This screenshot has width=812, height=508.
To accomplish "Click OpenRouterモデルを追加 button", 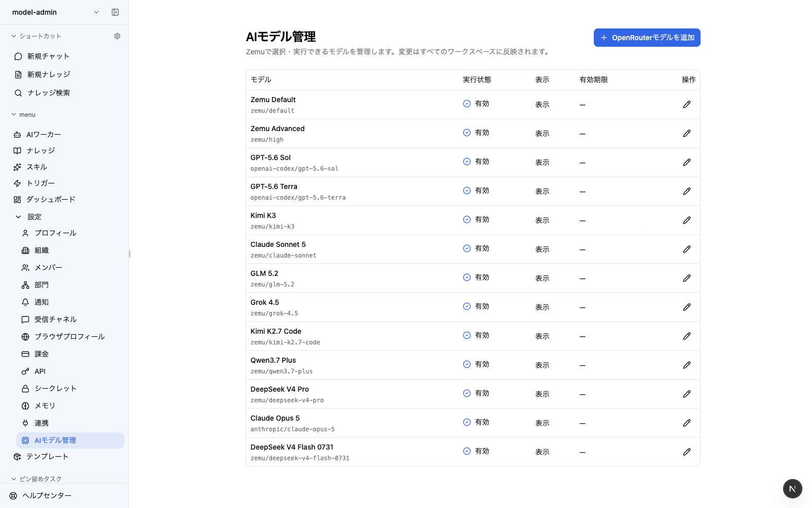I will [647, 38].
